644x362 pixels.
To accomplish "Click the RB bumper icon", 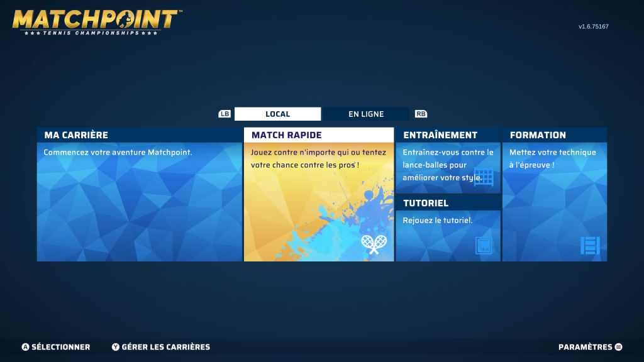I will (421, 114).
